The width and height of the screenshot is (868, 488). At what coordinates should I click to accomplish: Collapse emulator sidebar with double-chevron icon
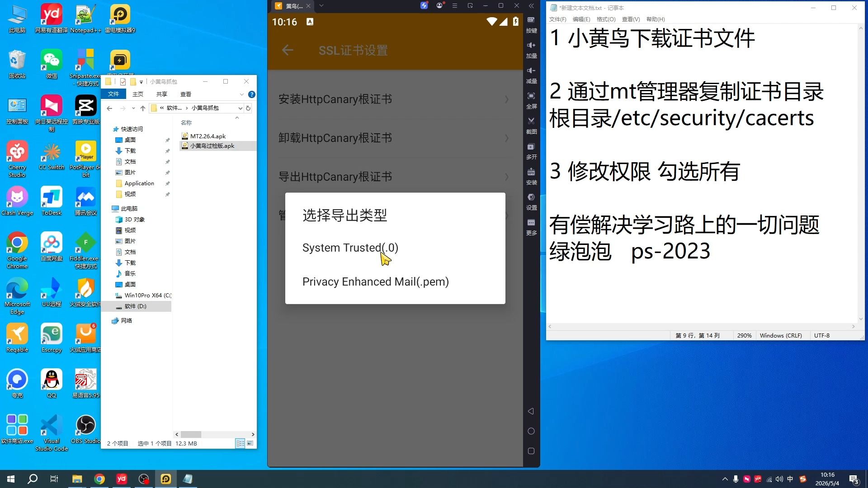tap(531, 6)
